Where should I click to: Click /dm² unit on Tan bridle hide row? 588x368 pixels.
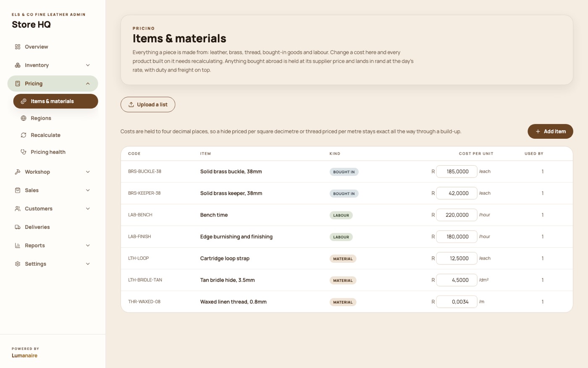484,280
